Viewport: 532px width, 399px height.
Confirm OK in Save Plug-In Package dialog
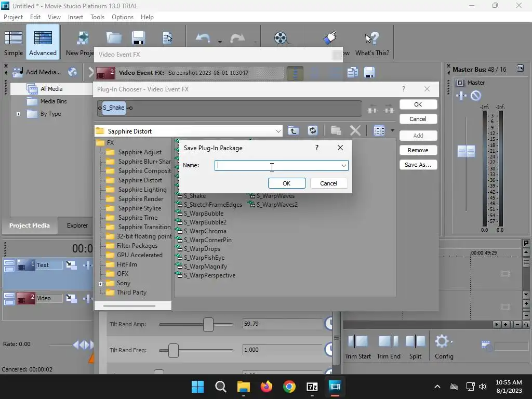[x=287, y=183]
